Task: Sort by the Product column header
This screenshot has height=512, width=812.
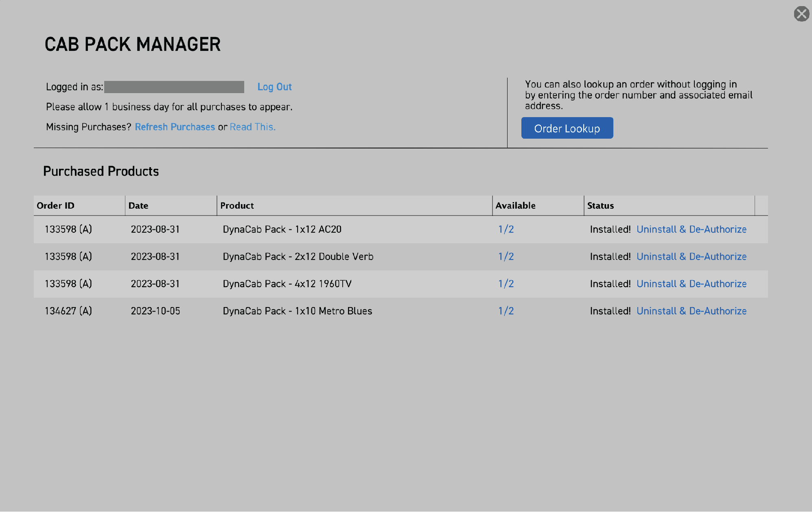Action: click(355, 205)
